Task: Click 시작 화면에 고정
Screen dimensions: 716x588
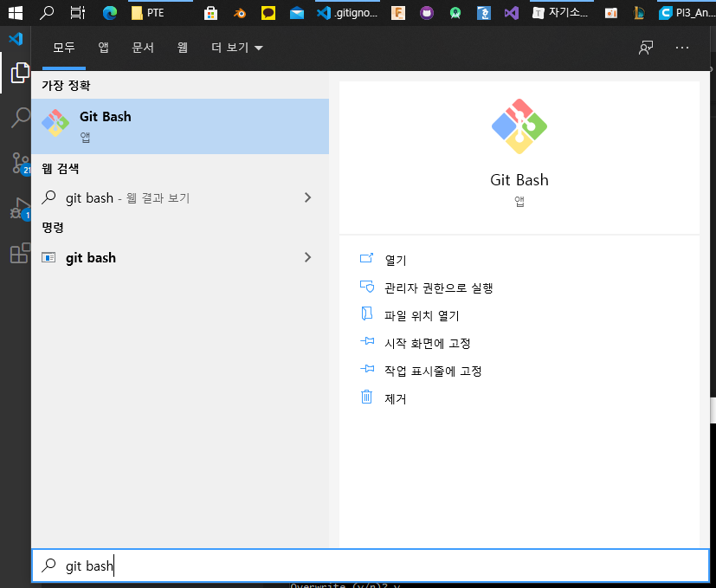Action: (x=428, y=343)
